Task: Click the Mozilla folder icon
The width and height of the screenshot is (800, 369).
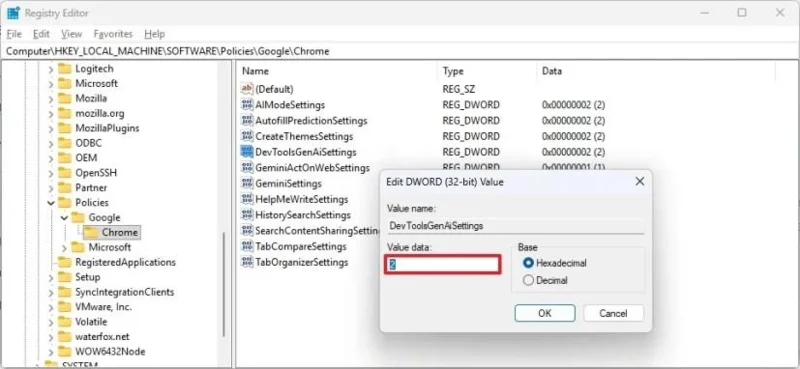Action: click(65, 98)
